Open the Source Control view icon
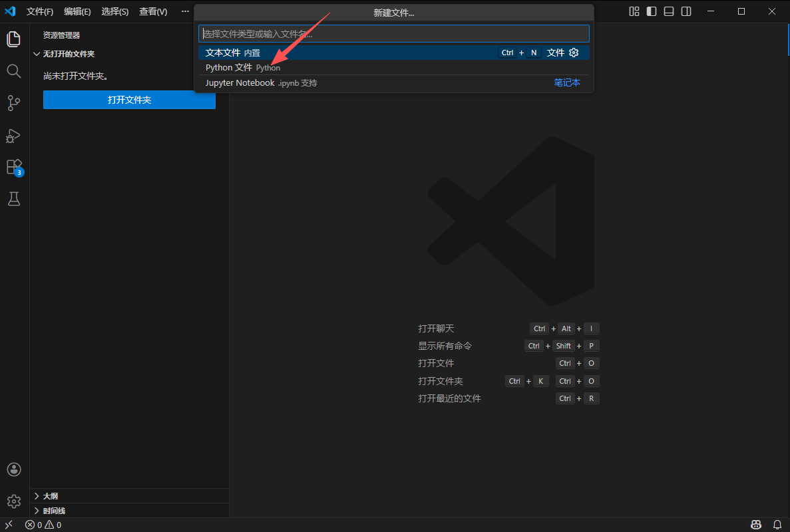This screenshot has height=532, width=790. click(14, 103)
